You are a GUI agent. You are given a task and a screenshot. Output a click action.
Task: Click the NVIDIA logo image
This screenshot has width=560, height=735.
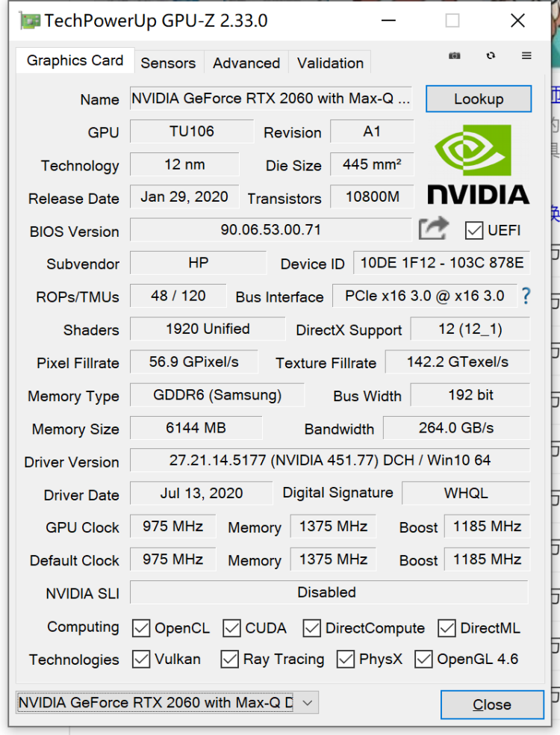pos(478,164)
